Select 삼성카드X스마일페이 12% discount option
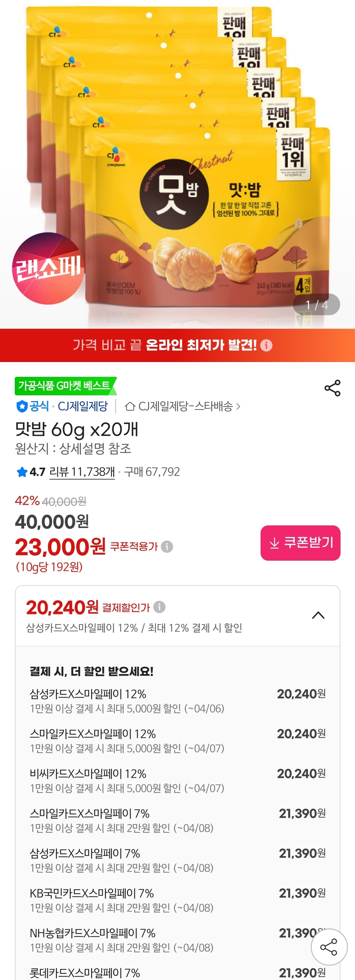Screen dimensions: 355x980 point(177,701)
